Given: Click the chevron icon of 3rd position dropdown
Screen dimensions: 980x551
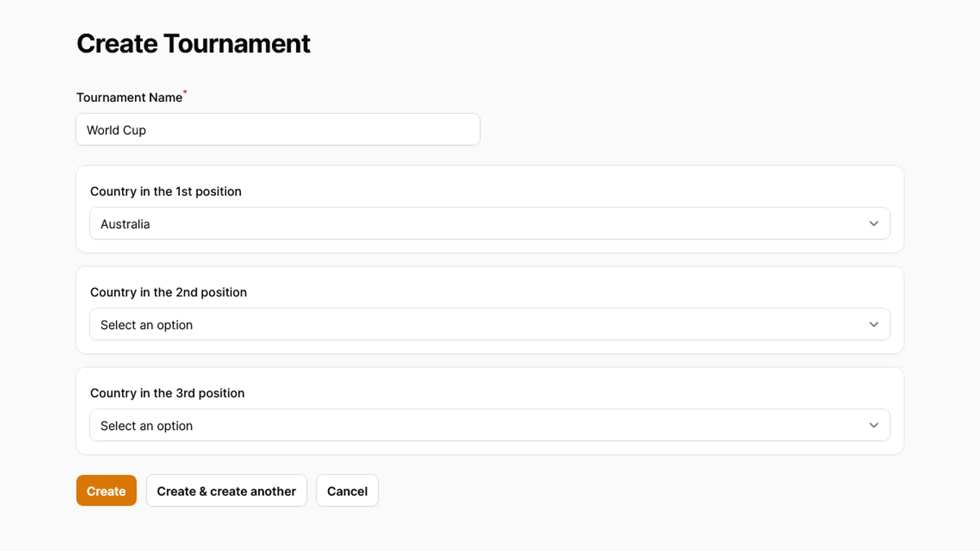Looking at the screenshot, I should tap(874, 425).
